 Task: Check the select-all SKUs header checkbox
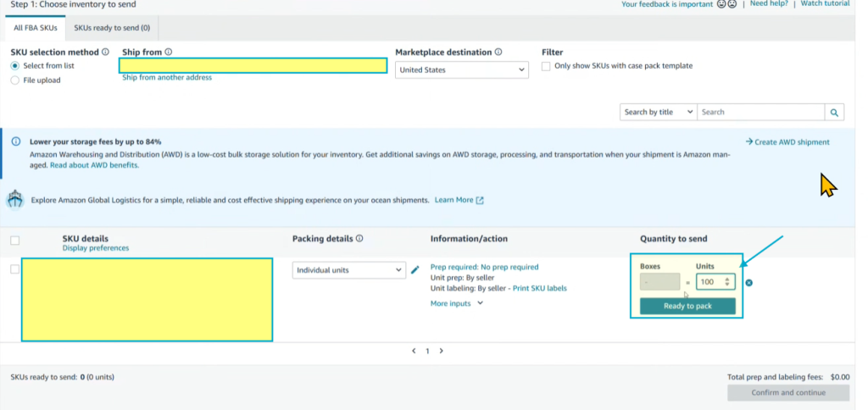14,241
